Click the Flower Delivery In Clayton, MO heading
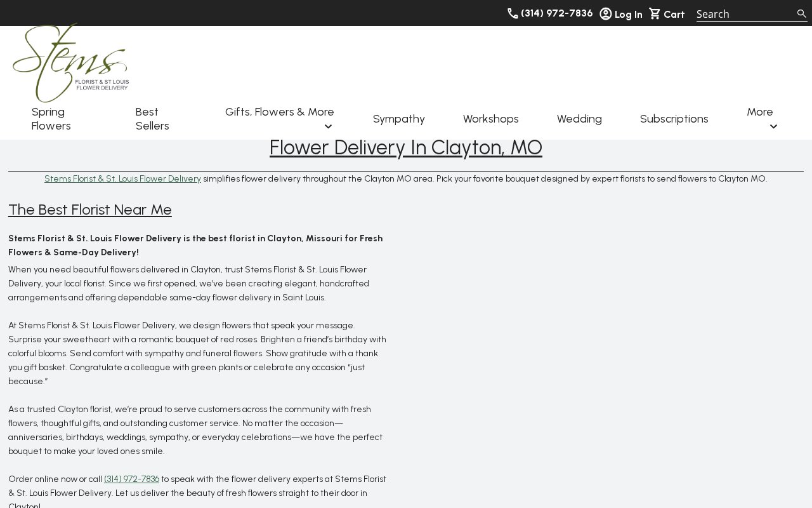This screenshot has width=812, height=508. click(x=406, y=147)
